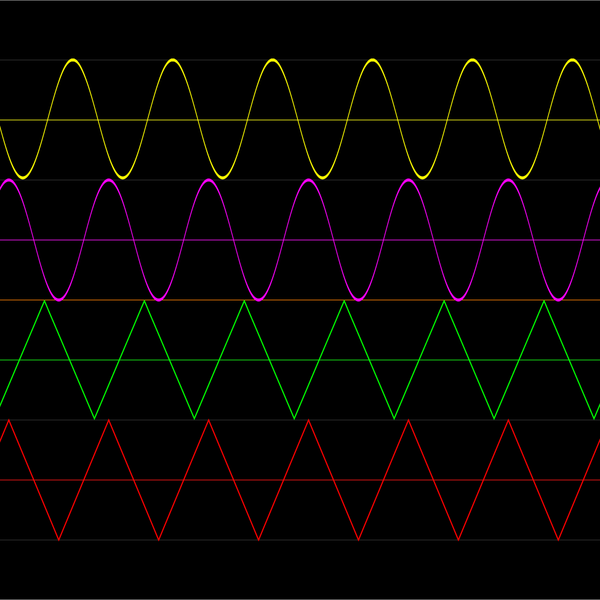The image size is (600, 600).
Task: Click the red channel zero baseline
Action: pyautogui.click(x=300, y=480)
